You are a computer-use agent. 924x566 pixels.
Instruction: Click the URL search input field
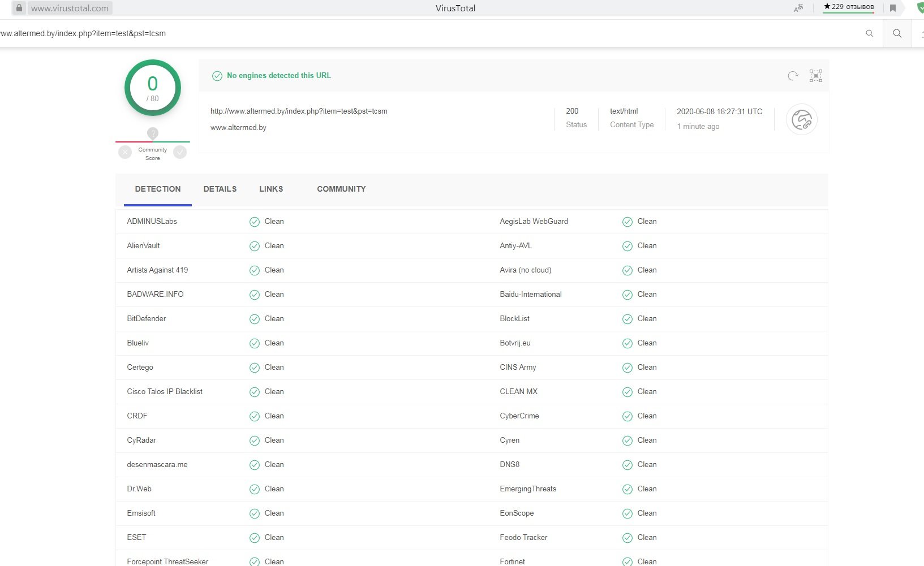pos(430,33)
